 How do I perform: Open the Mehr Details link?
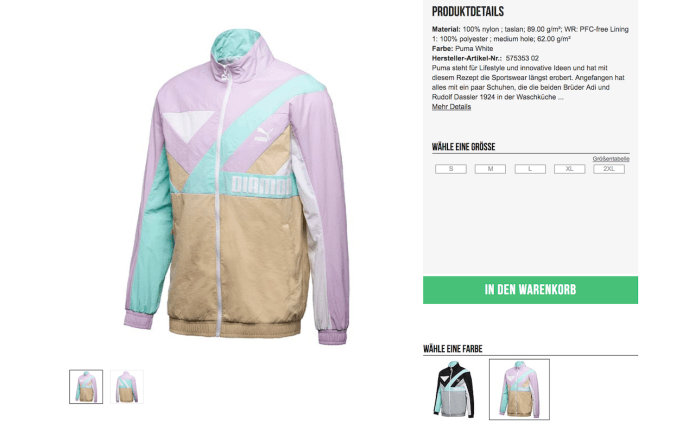(451, 107)
